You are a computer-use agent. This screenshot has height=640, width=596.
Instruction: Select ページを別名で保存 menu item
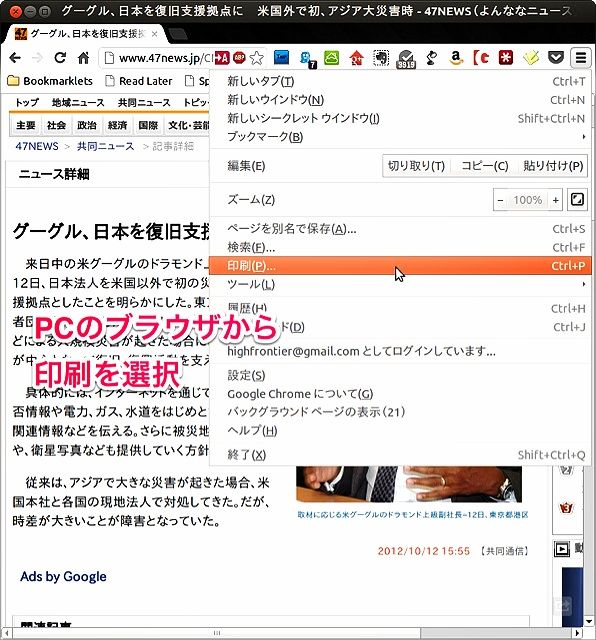[400, 229]
